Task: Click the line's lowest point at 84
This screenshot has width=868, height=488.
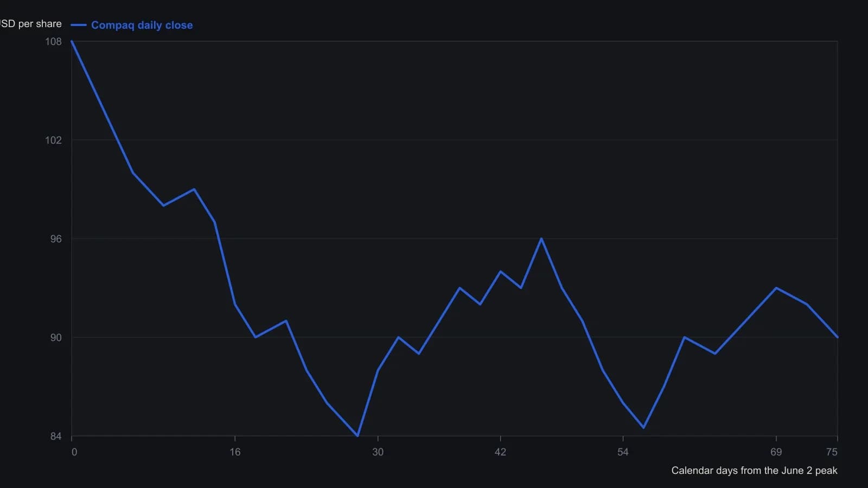Action: pos(358,436)
